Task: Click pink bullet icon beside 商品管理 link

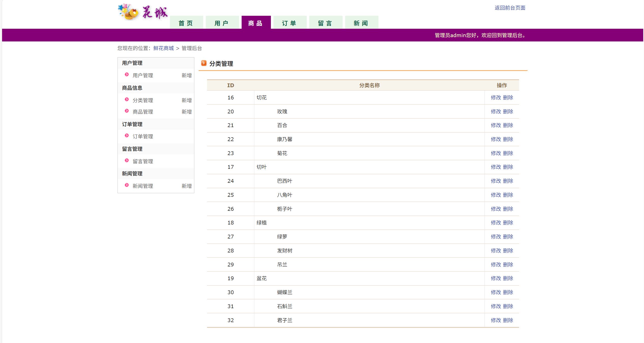Action: (x=127, y=111)
